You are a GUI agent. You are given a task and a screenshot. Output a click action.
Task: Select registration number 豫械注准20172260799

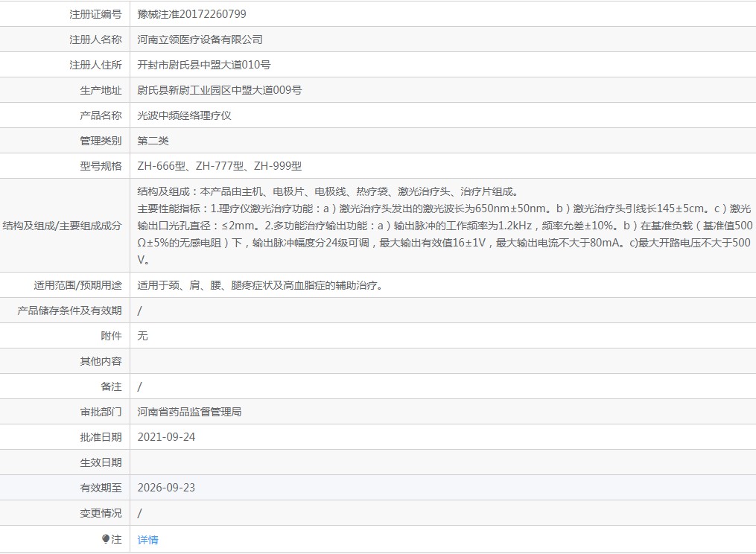(x=191, y=14)
